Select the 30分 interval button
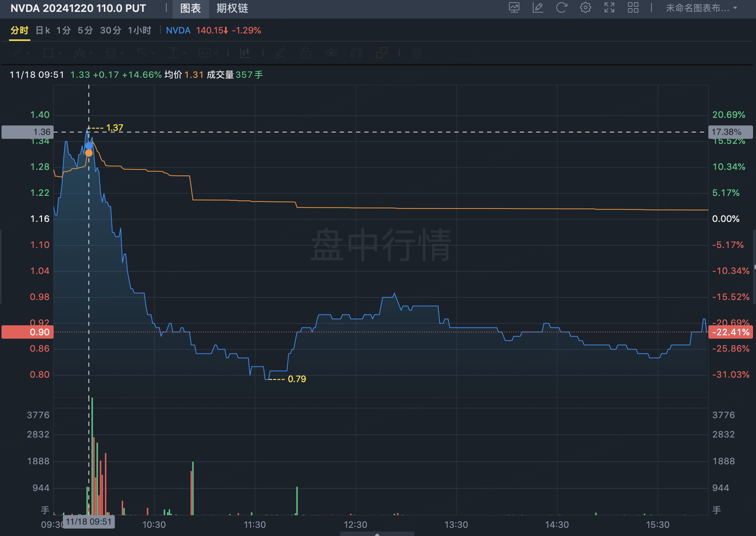Image resolution: width=756 pixels, height=536 pixels. 110,30
